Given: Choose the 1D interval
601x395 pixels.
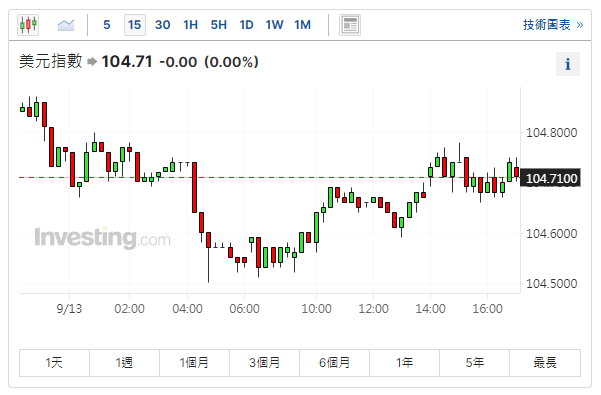Looking at the screenshot, I should click(x=246, y=25).
